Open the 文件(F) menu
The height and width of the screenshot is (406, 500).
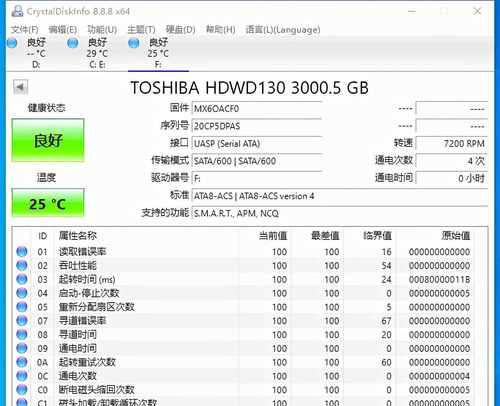point(24,30)
